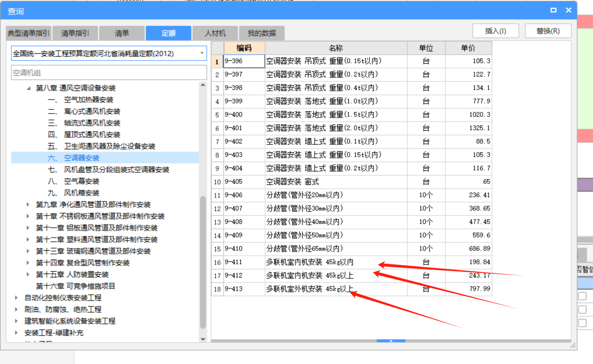Screen dimensions: 593x364
Task: Expand 第十一章 铝板通风管道 node
Action: tap(28, 228)
